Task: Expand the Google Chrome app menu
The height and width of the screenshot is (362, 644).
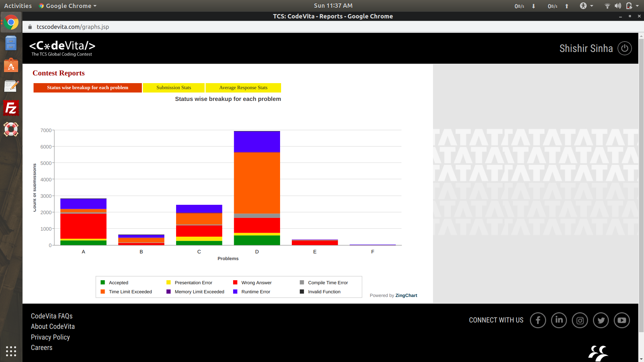Action: (x=68, y=6)
